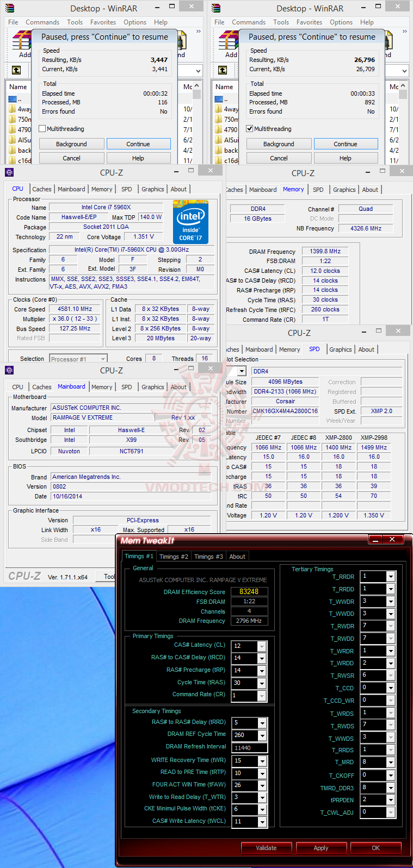Open the T_CWL_ADJ tertiary timing dropdown
This screenshot has height=868, width=413.
391,812
